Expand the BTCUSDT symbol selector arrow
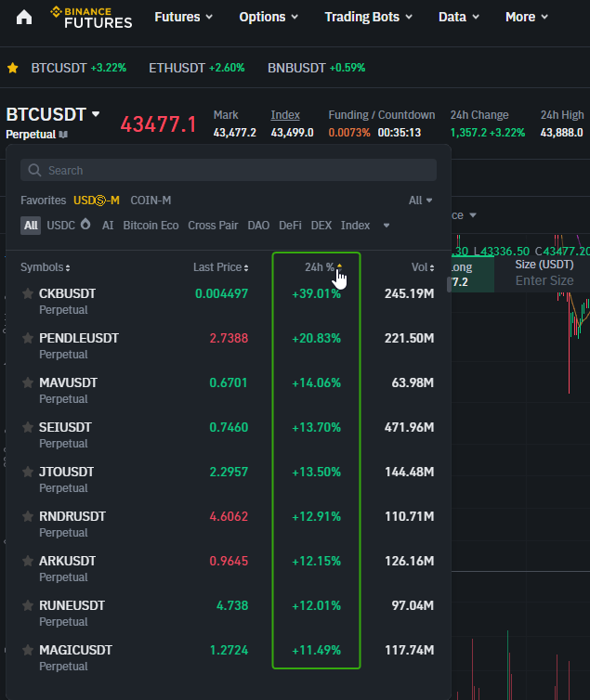This screenshot has height=700, width=590. click(96, 114)
